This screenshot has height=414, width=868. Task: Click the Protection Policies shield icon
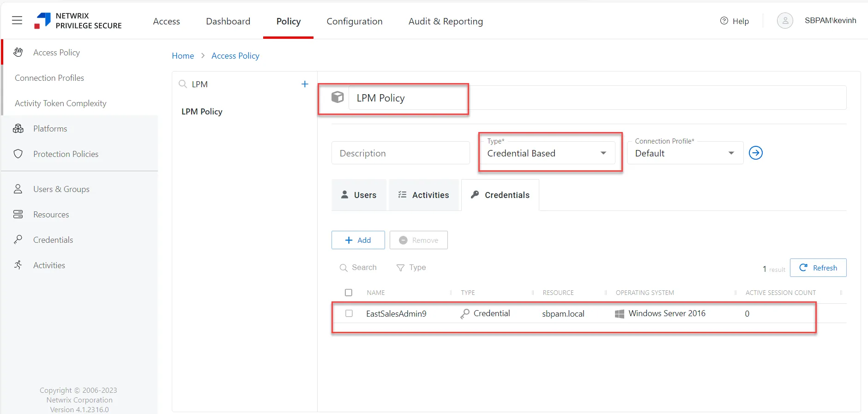(x=18, y=154)
